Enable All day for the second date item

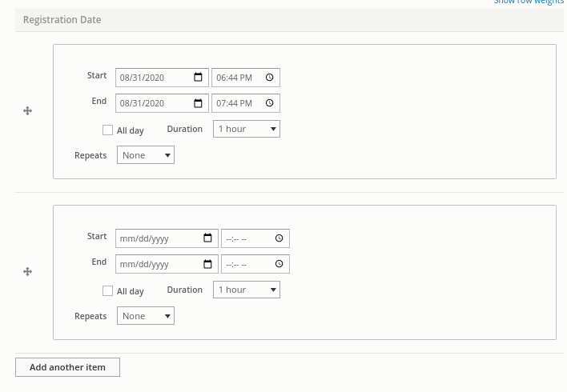point(107,291)
